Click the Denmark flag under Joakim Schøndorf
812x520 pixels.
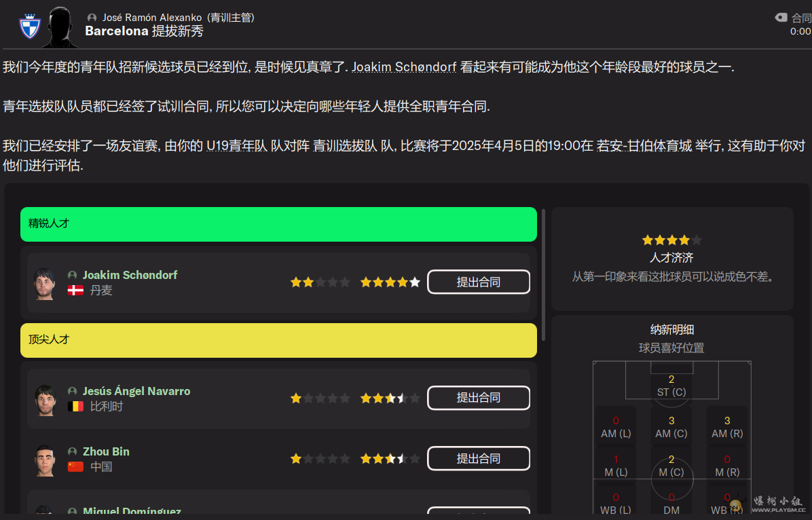[x=75, y=291]
